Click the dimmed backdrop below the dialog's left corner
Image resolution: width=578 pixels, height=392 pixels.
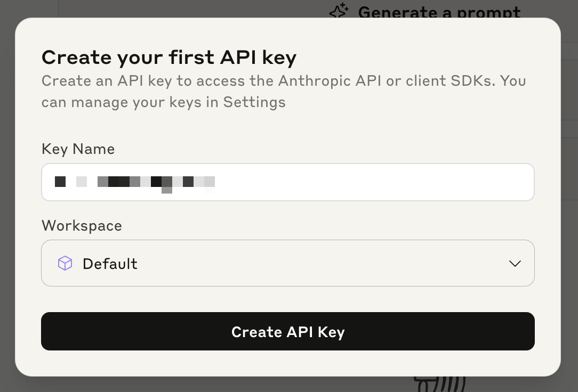(32, 385)
